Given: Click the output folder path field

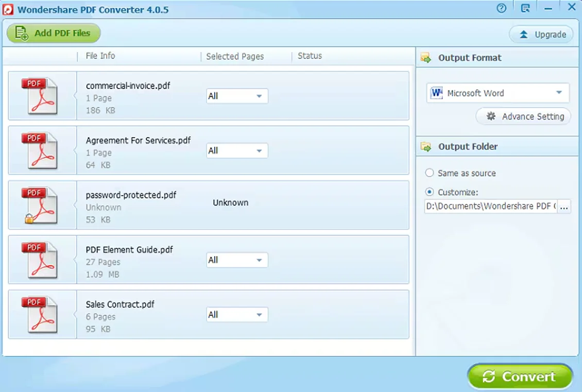Looking at the screenshot, I should [x=491, y=206].
